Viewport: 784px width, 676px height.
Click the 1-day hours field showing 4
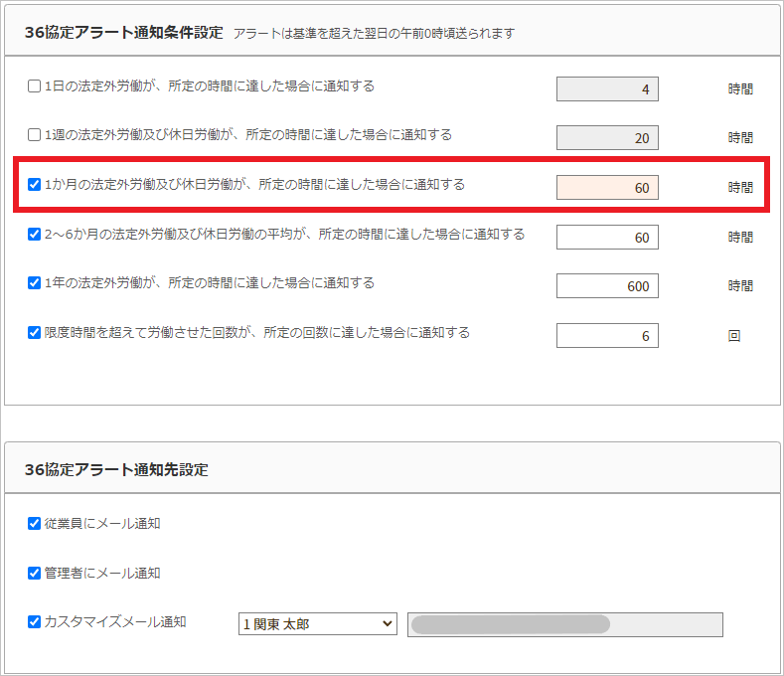point(607,89)
